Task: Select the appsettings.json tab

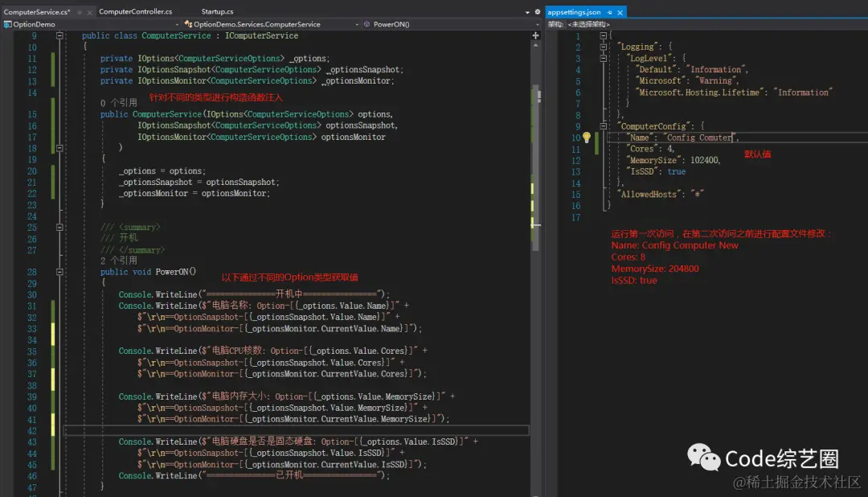Action: click(574, 12)
